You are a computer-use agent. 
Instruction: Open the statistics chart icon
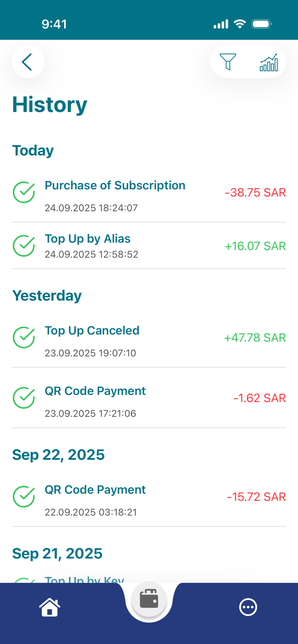point(269,62)
